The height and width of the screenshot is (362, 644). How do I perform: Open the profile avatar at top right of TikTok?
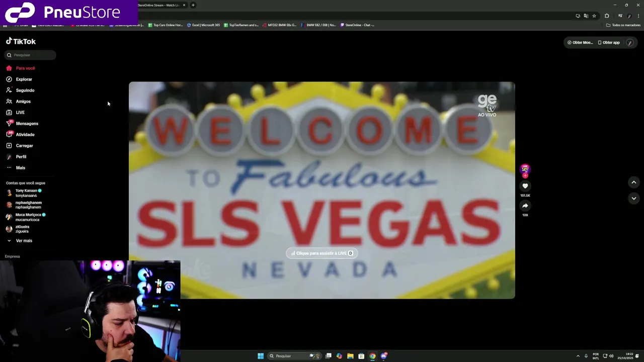coord(630,43)
